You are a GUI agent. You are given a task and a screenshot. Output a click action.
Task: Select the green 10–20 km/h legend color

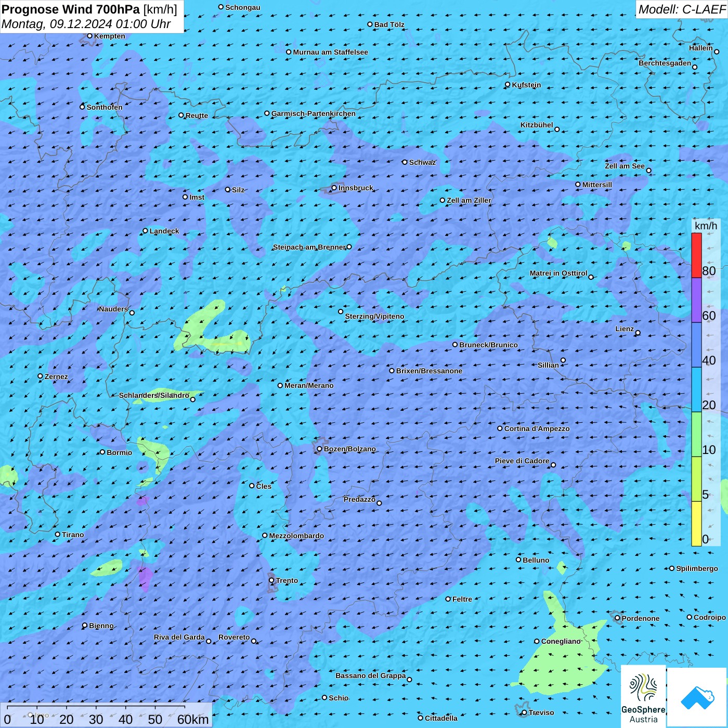(696, 435)
